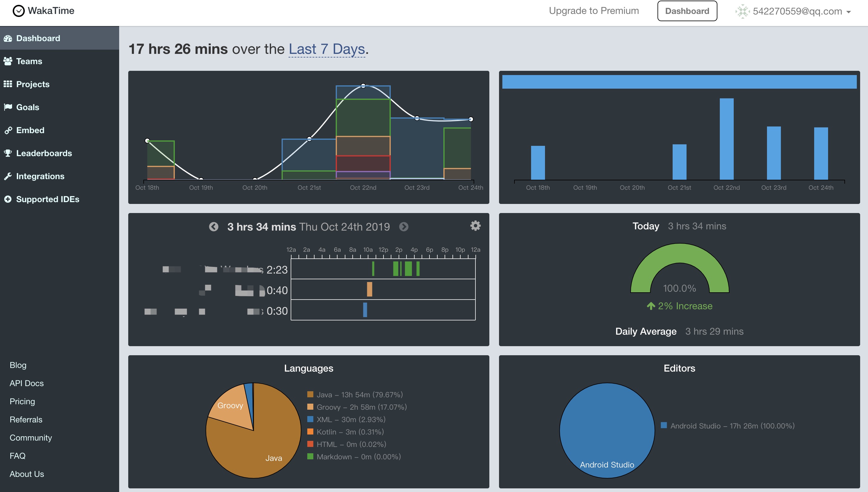
Task: Click the Markdown legend color swatch
Action: coord(310,457)
